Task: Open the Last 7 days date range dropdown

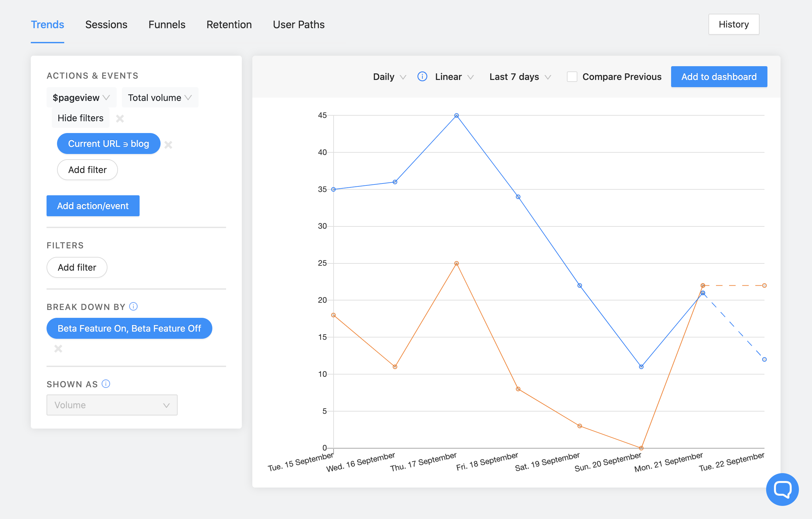Action: [x=520, y=76]
